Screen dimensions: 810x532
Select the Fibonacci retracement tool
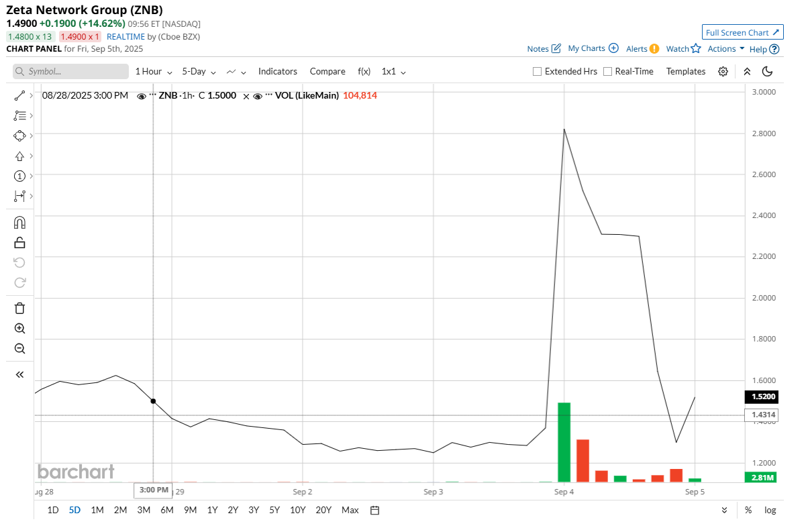pyautogui.click(x=19, y=115)
